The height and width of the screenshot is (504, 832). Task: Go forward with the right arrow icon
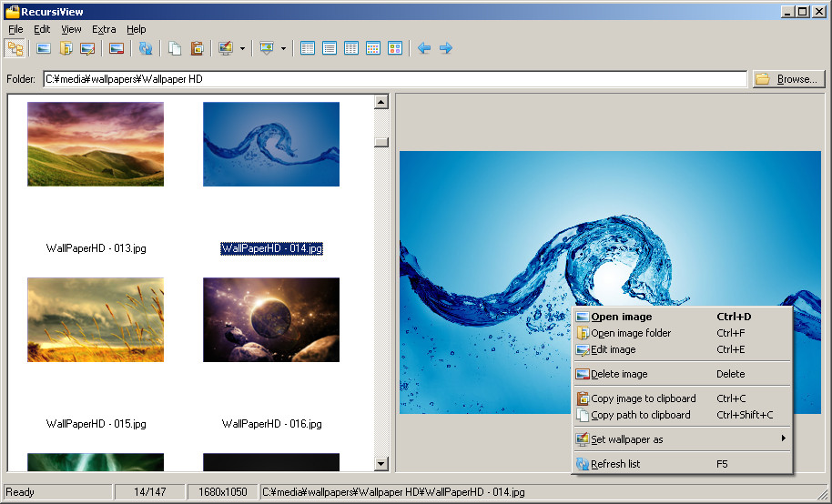coord(446,48)
